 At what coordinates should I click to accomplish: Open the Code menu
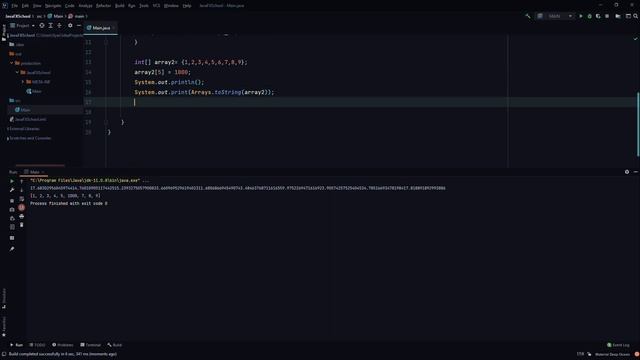tap(70, 6)
